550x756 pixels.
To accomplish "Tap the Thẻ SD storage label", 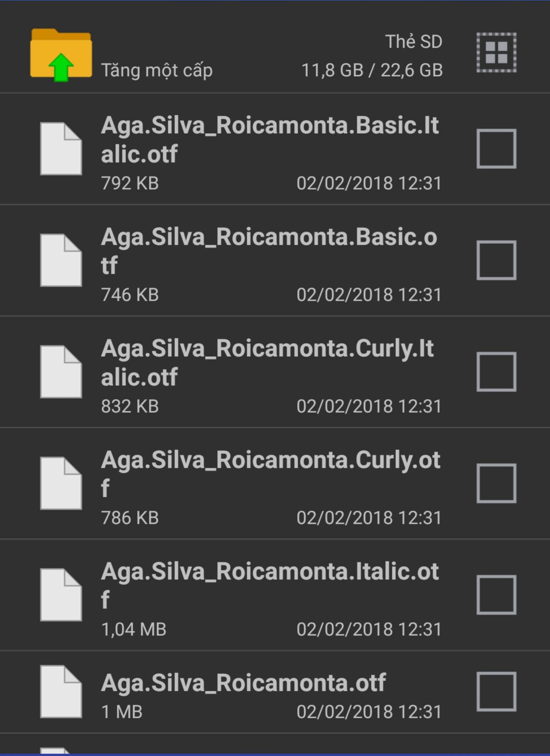I will click(414, 41).
